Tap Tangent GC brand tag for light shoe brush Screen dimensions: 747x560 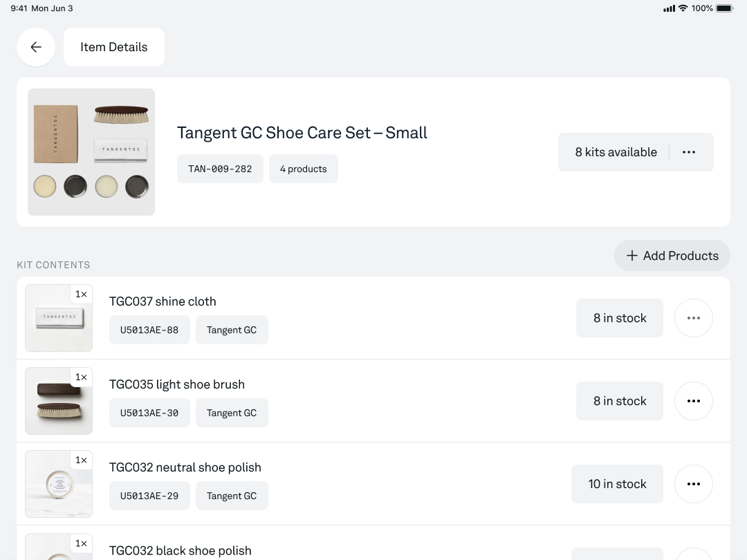[x=232, y=413]
